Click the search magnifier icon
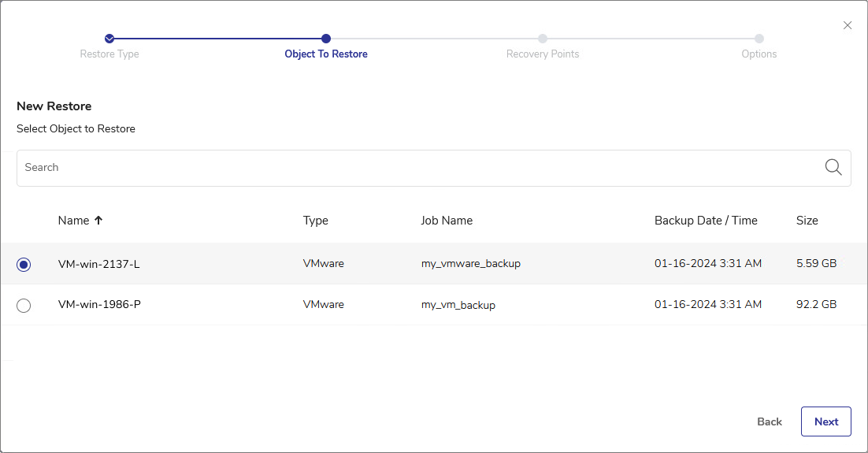The width and height of the screenshot is (868, 453). 833,167
